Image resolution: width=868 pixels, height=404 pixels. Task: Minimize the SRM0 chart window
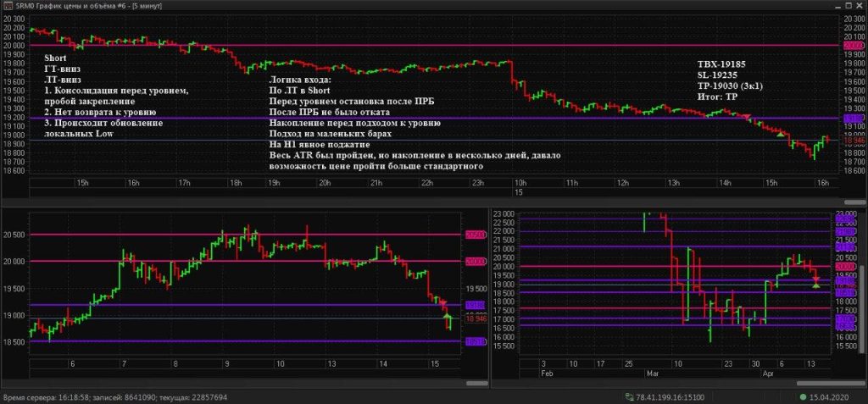coord(840,5)
